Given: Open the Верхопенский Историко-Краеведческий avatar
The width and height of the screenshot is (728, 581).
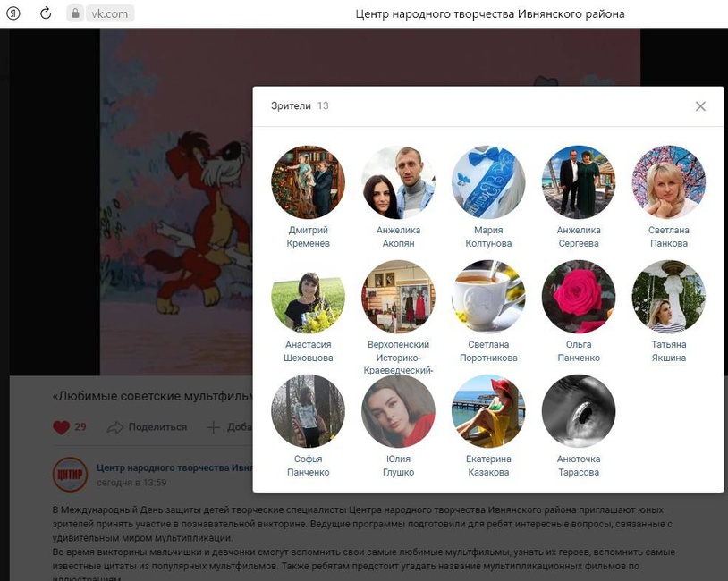Looking at the screenshot, I should coord(398,297).
